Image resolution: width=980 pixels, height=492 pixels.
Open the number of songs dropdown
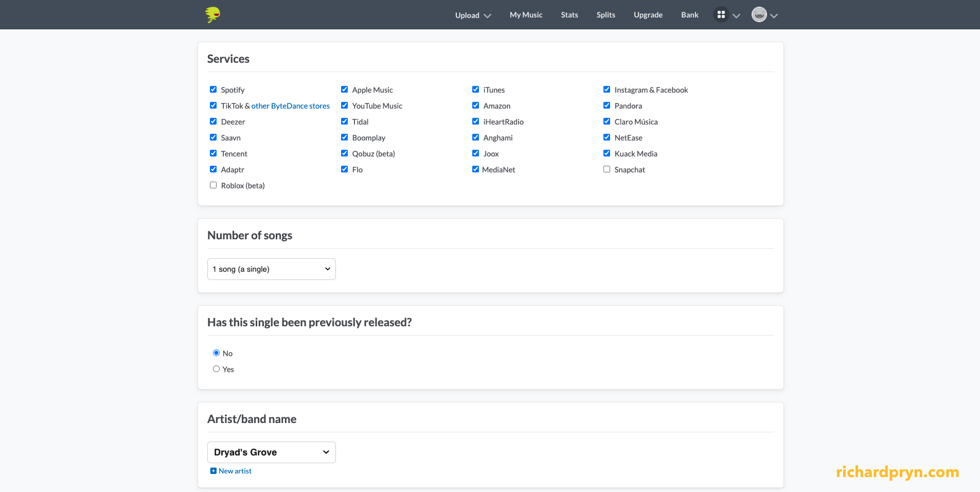[x=271, y=269]
